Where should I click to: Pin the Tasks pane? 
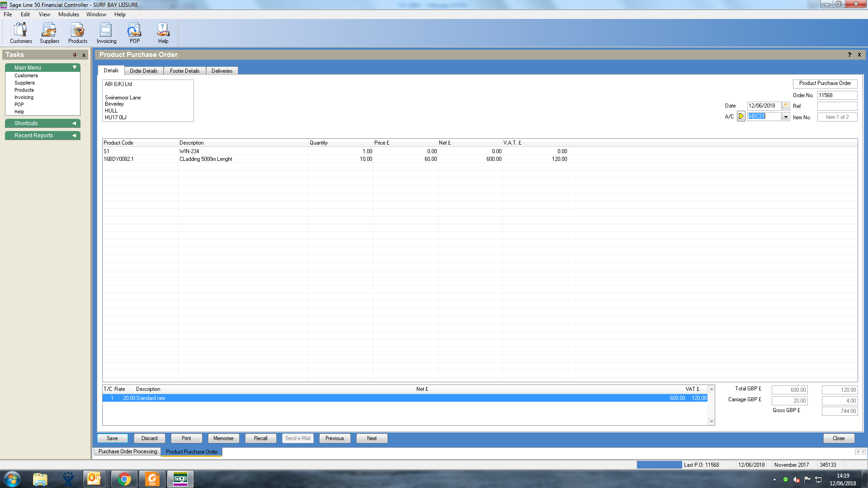(x=75, y=55)
